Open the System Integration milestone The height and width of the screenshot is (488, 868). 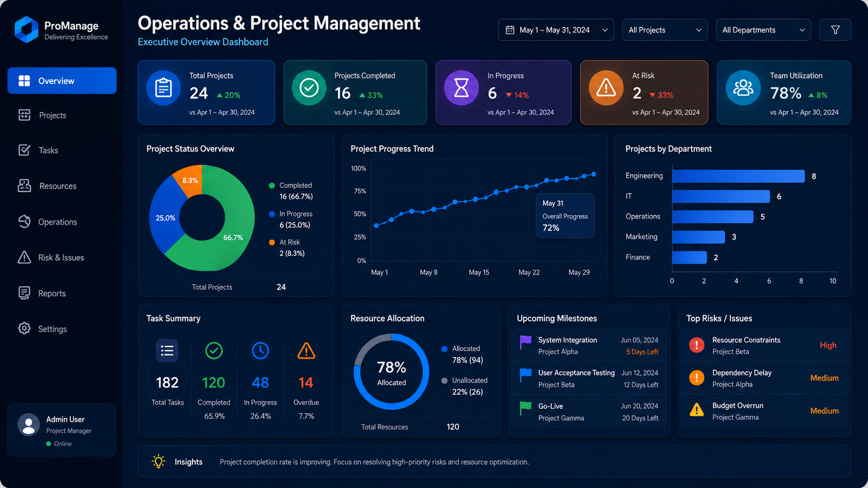[x=589, y=345]
